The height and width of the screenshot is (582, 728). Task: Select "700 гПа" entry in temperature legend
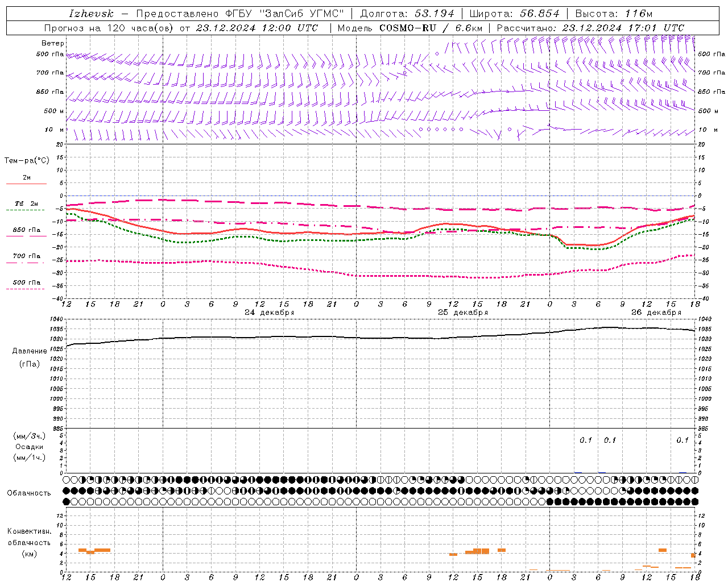(27, 256)
